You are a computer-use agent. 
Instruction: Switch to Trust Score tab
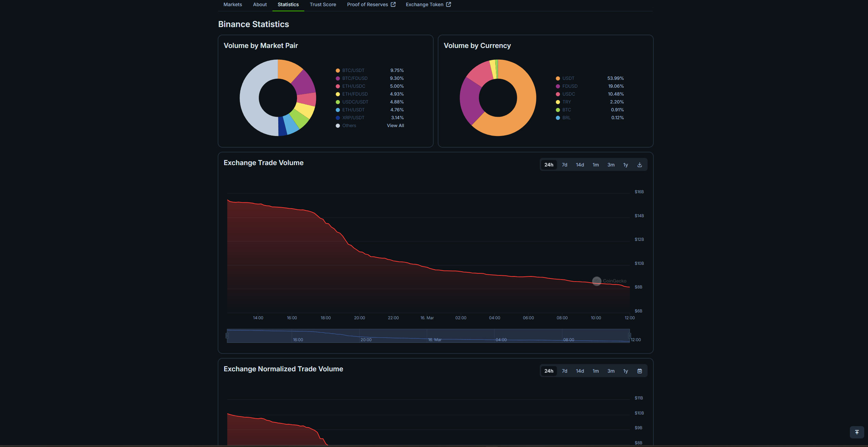(x=323, y=4)
